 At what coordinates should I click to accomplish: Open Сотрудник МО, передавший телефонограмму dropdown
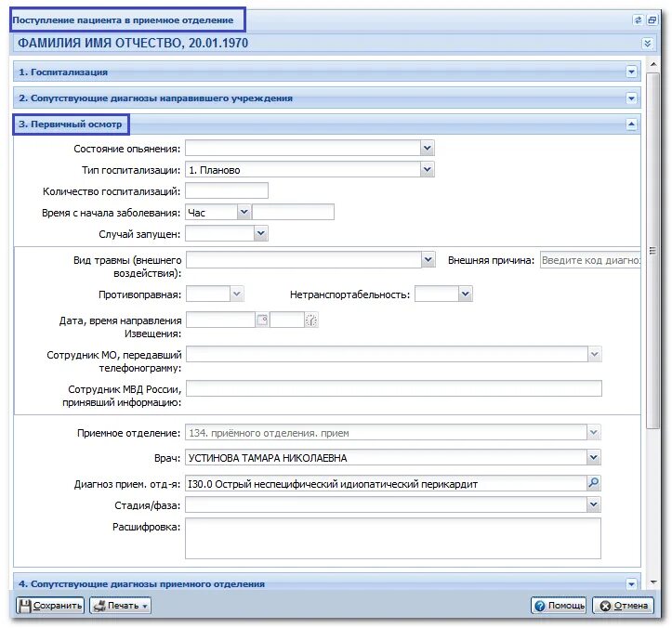595,354
